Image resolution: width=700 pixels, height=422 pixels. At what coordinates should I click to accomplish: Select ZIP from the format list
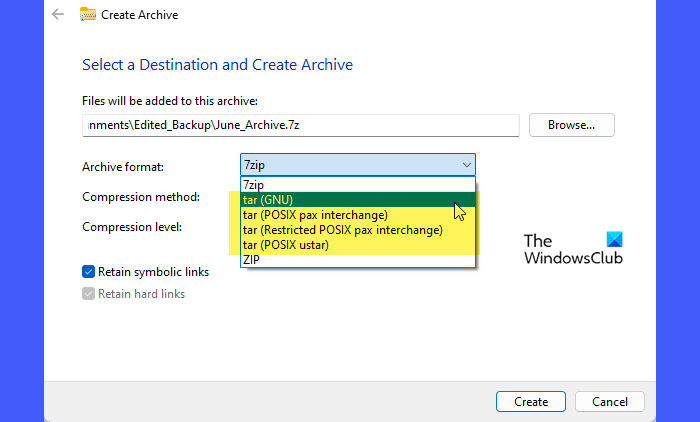[x=251, y=259]
